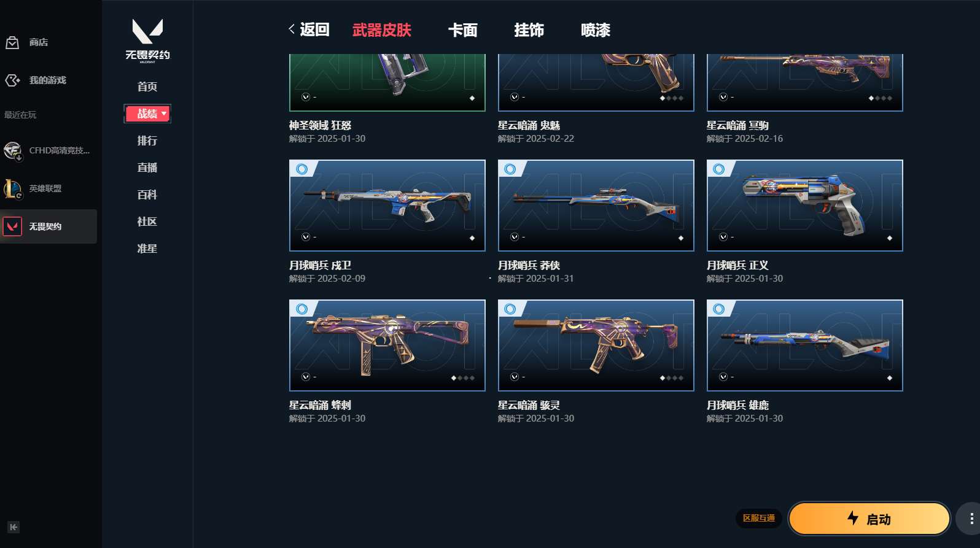Viewport: 980px width, 548px height.
Task: Expand the chevron on 月球哨兵 莽侠 card
Action: click(x=515, y=237)
